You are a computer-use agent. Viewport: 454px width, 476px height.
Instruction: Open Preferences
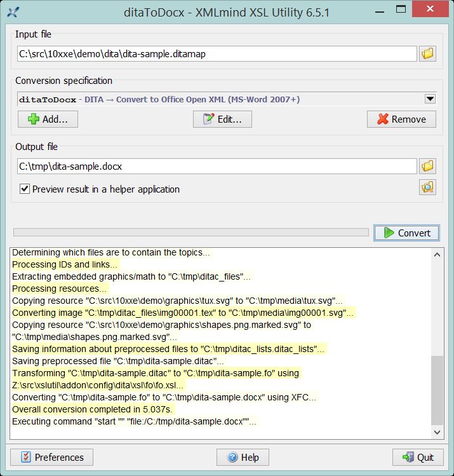[52, 457]
